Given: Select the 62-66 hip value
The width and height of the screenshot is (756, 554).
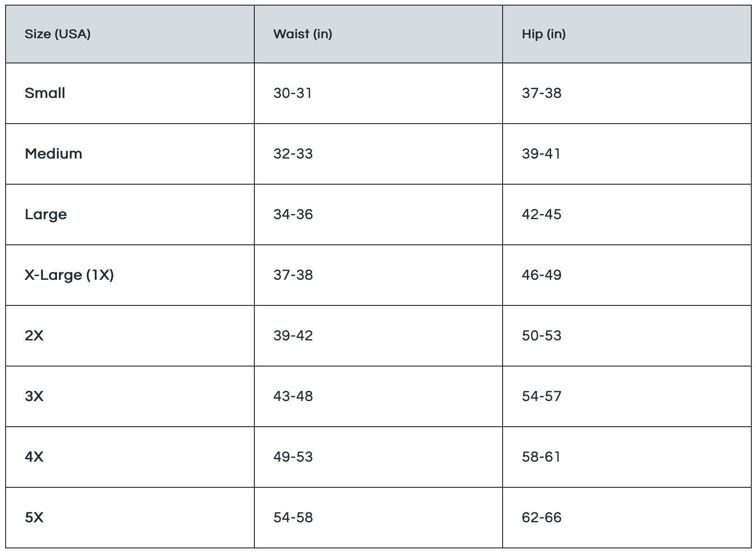Looking at the screenshot, I should point(542,518).
